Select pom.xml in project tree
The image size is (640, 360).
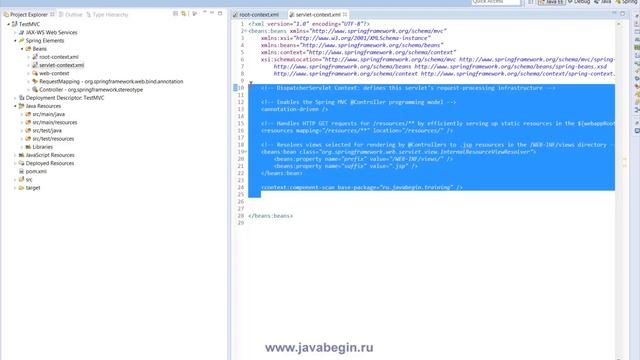36,171
